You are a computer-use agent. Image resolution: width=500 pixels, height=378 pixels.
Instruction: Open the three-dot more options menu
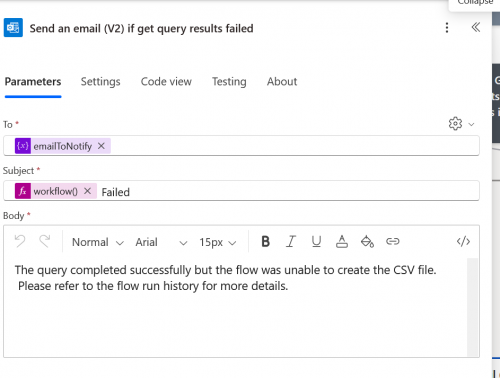pos(447,28)
